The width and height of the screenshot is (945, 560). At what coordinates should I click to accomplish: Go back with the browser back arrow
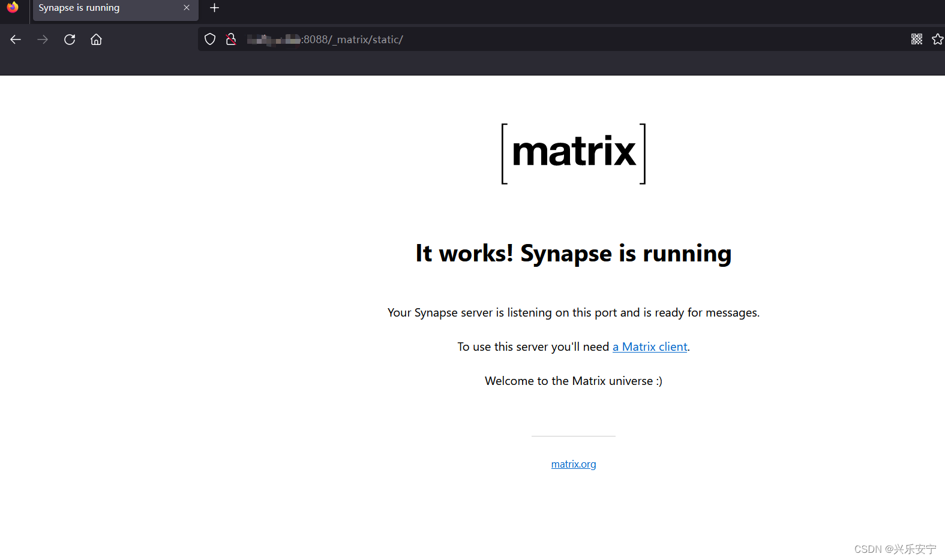[x=16, y=40]
